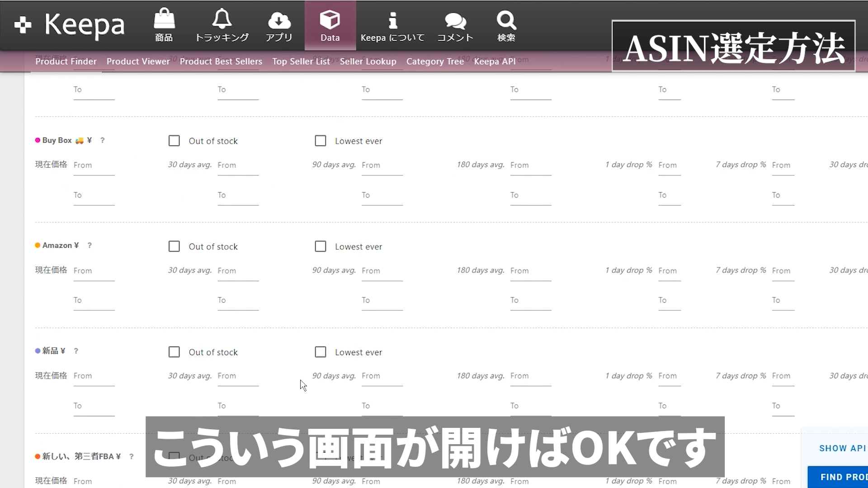Image resolution: width=868 pixels, height=488 pixels.
Task: Go to Seller Lookup tab
Action: [x=368, y=61]
